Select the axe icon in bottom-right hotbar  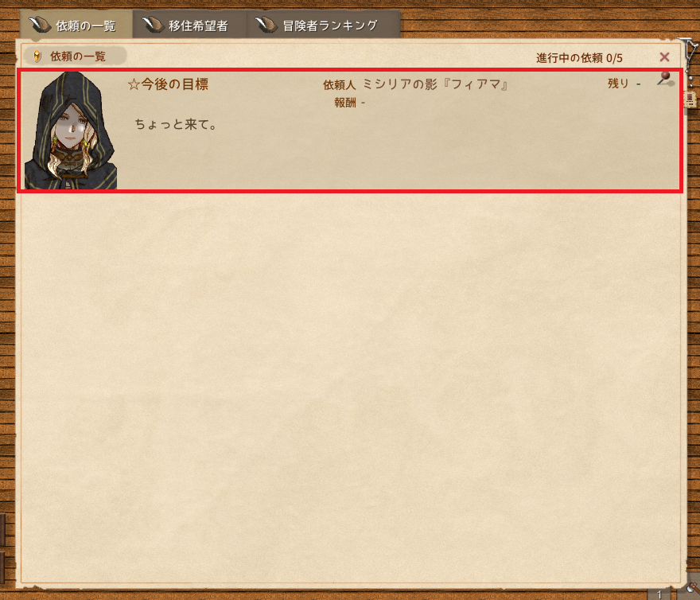[x=692, y=589]
